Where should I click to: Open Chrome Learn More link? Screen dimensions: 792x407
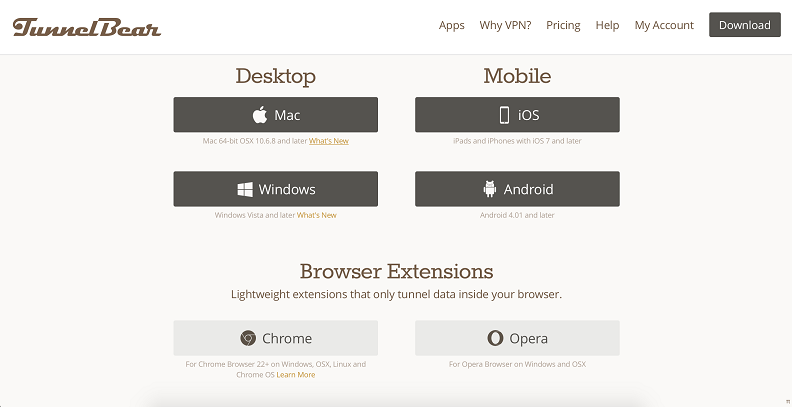[296, 375]
